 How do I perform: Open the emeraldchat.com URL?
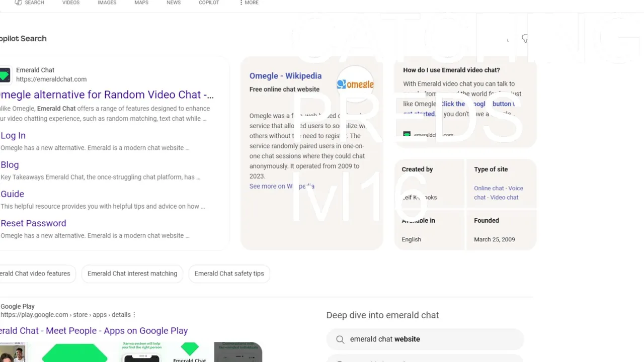(51, 79)
